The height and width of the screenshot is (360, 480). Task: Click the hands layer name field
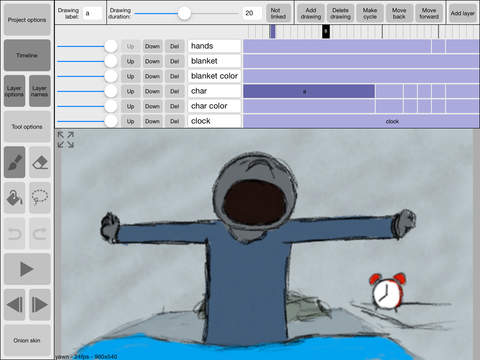pyautogui.click(x=214, y=46)
